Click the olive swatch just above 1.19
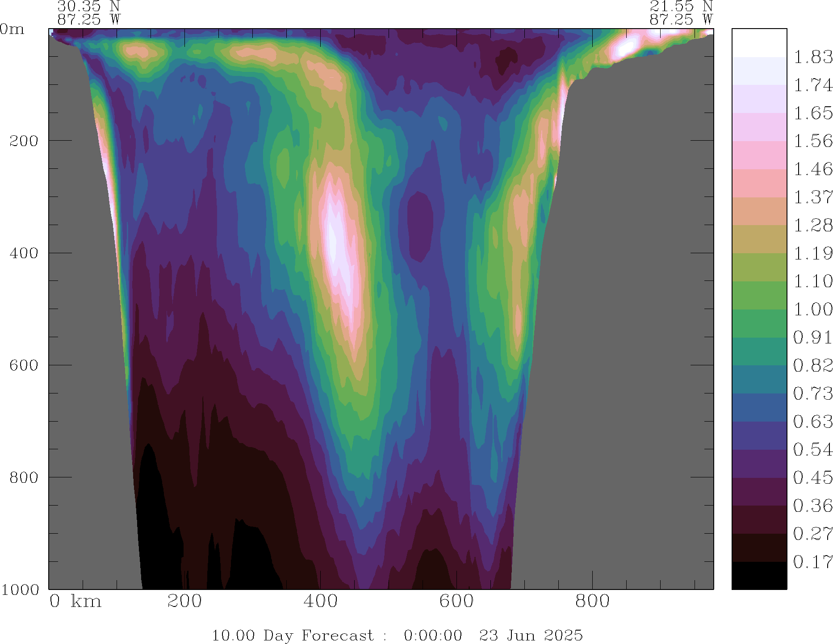833x644 pixels. [759, 239]
